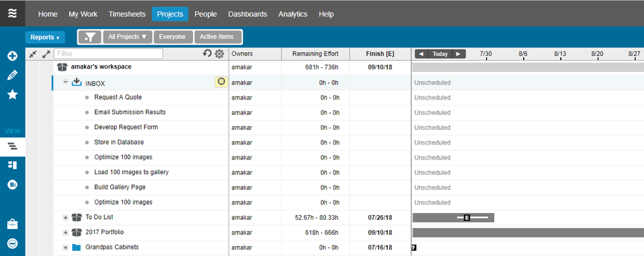The height and width of the screenshot is (256, 644).
Task: Click the 2017 Portfolio schedule bar
Action: point(528,233)
